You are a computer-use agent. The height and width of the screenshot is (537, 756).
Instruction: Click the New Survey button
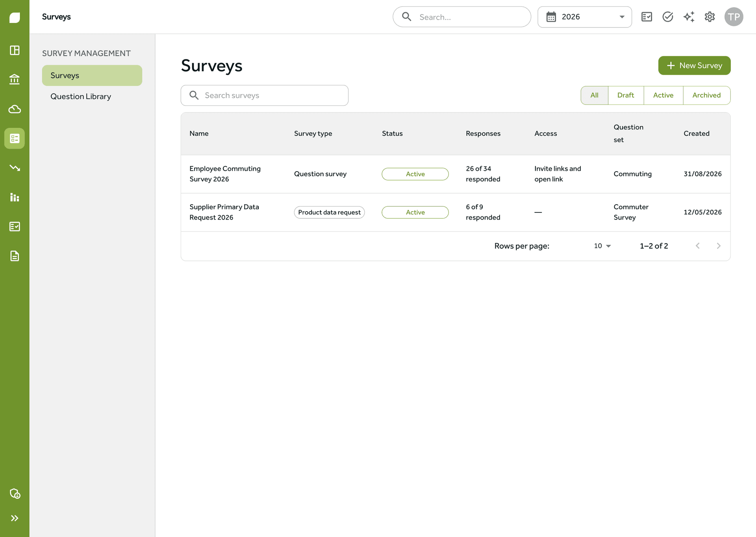694,65
